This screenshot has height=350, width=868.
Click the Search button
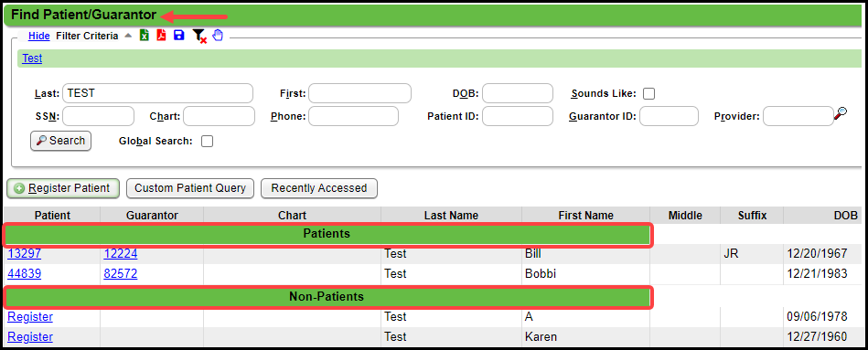[x=60, y=141]
